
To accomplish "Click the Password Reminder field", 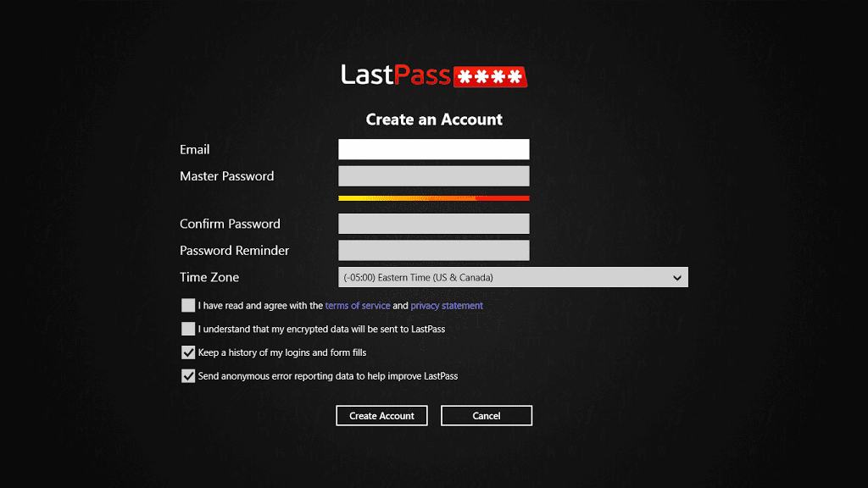I will point(433,250).
